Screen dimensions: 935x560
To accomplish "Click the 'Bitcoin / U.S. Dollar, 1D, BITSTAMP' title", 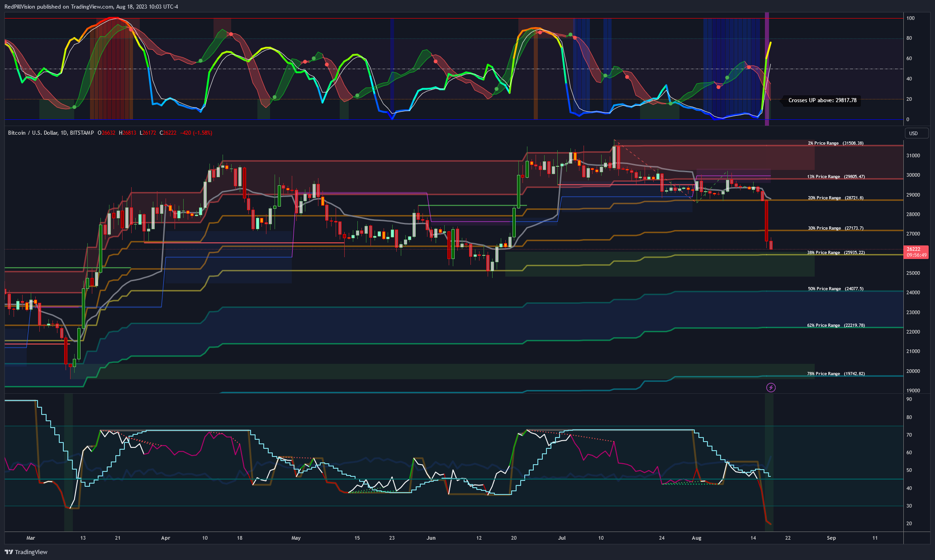I will click(x=51, y=133).
